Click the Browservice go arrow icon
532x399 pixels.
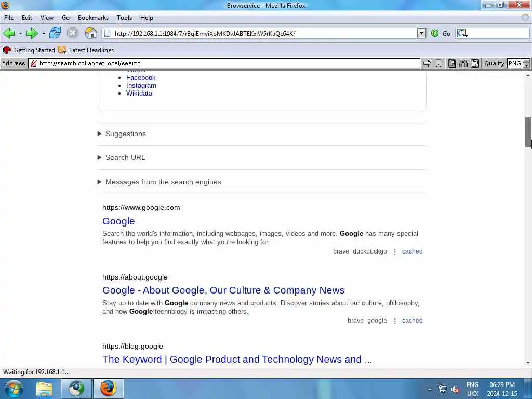[x=427, y=63]
